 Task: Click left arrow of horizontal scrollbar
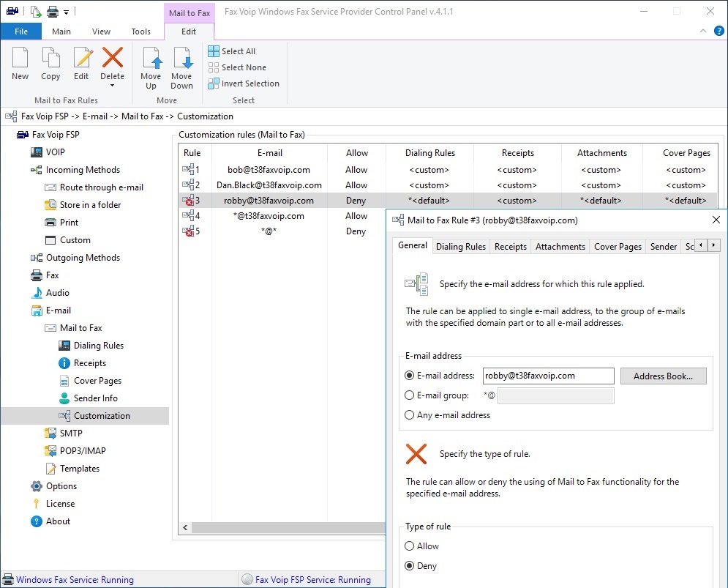coord(185,527)
